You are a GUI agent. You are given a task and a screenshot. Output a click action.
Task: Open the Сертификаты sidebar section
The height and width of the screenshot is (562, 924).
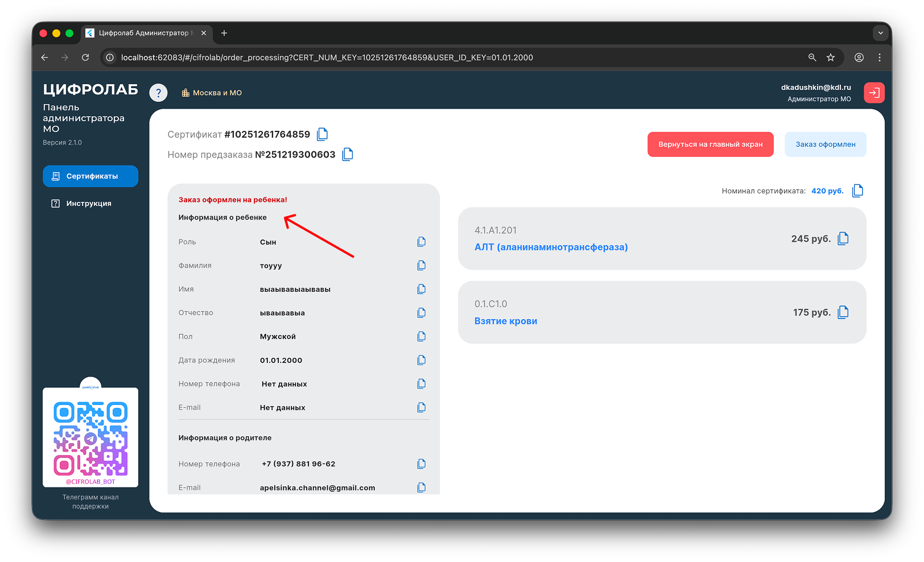click(90, 176)
